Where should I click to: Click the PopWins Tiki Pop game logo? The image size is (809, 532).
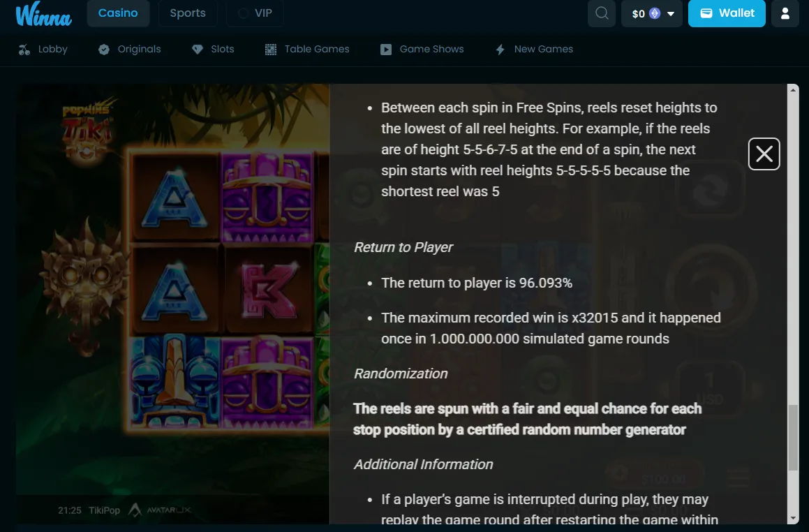87,130
